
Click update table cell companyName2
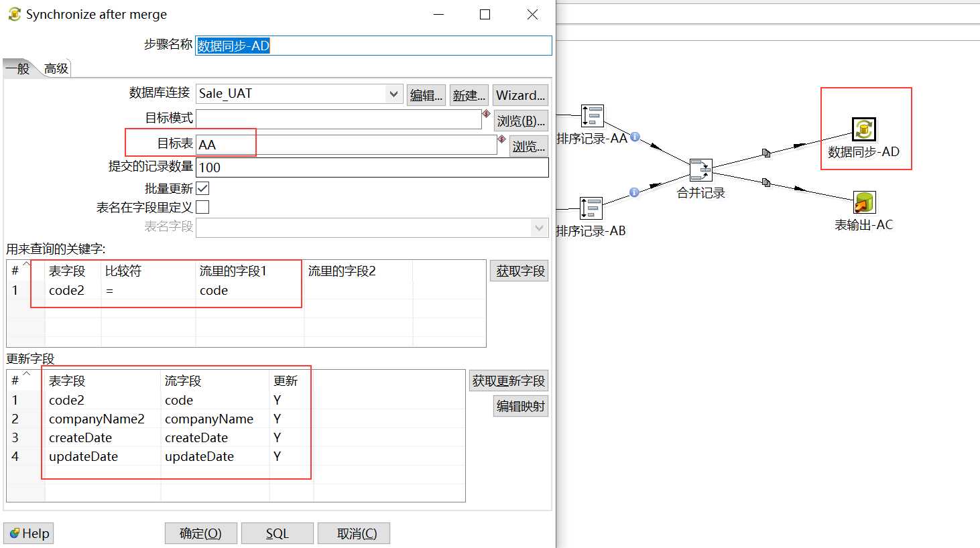(103, 419)
